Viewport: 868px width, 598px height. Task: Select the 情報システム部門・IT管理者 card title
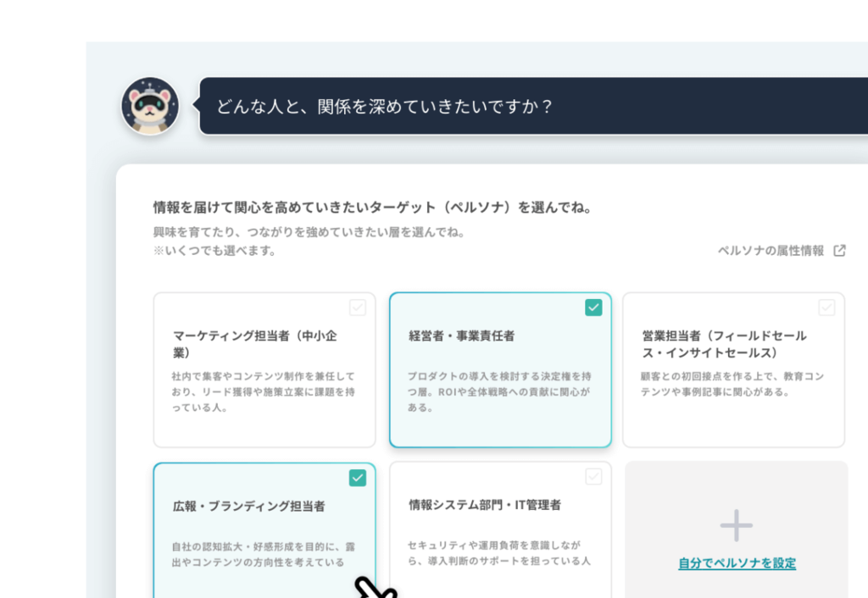coord(484,505)
